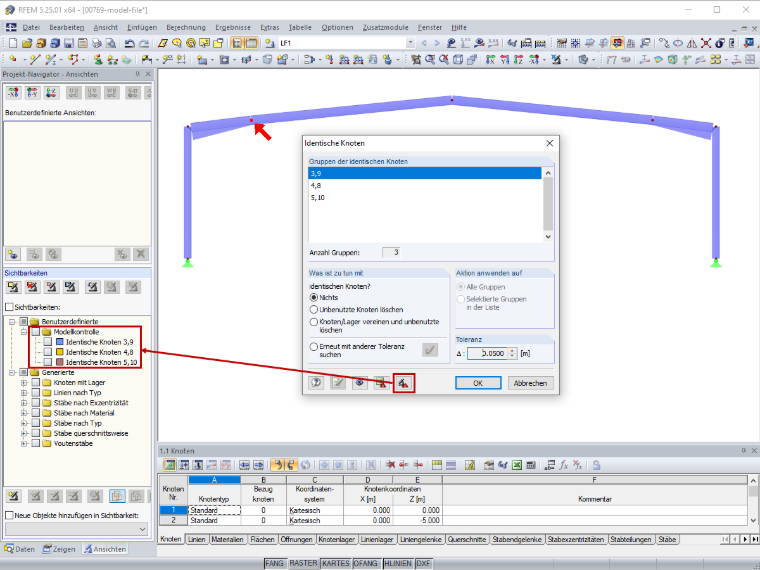Click the New file icon

(13, 44)
